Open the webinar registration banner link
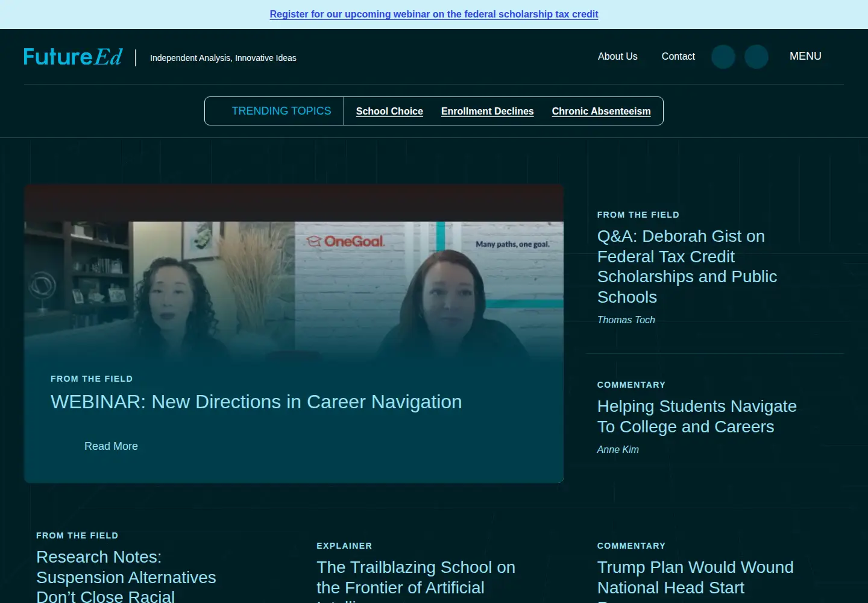Image resolution: width=868 pixels, height=603 pixels. pos(434,14)
